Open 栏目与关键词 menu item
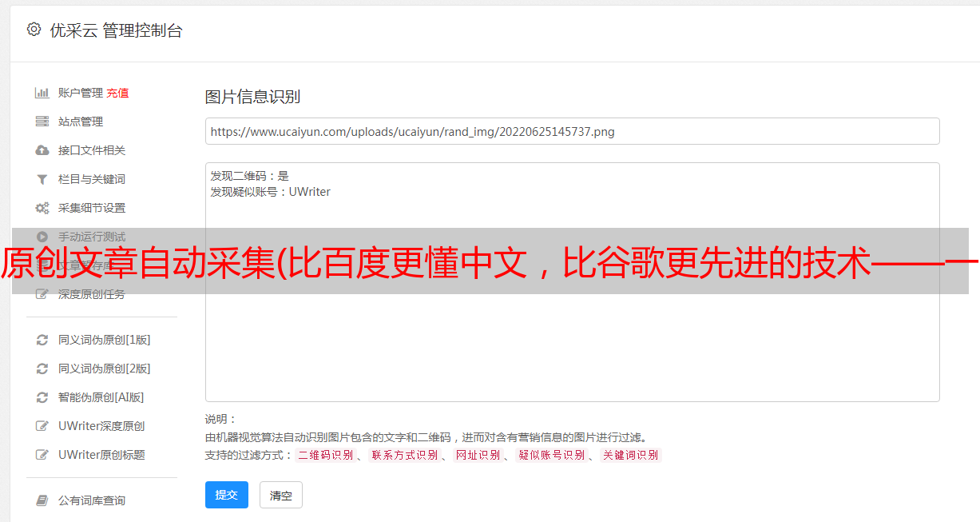 [x=92, y=179]
